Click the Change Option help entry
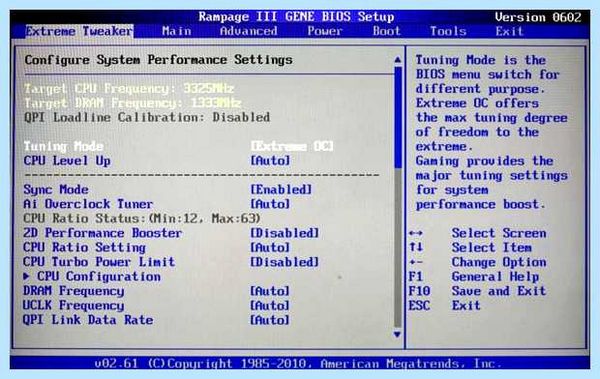Viewport: 600px width, 379px height. pos(478,262)
